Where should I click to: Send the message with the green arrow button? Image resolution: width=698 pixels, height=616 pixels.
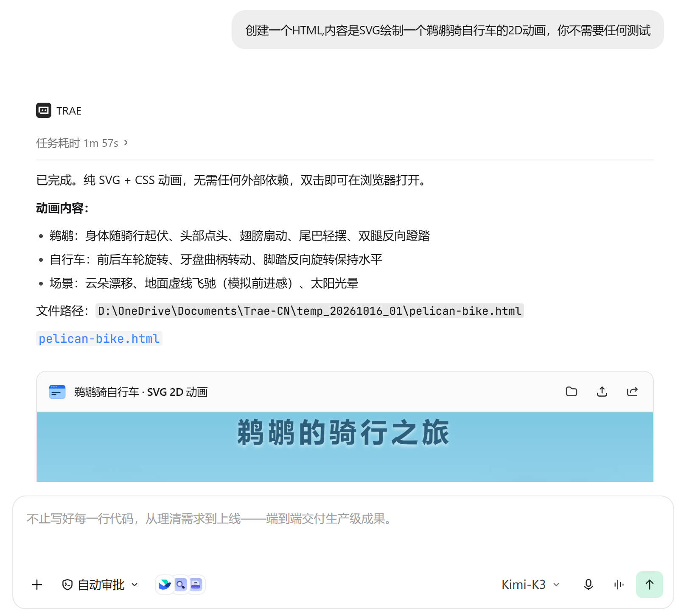pyautogui.click(x=649, y=585)
